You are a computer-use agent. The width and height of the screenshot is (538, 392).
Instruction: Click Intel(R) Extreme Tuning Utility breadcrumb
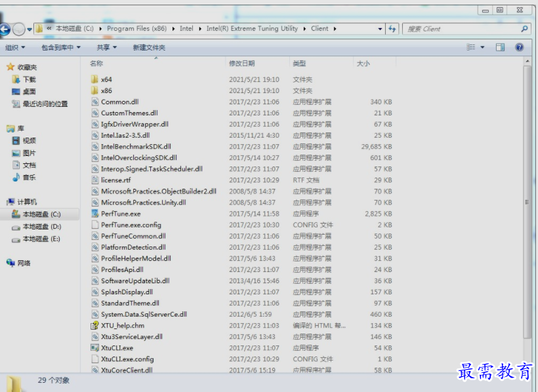[x=252, y=28]
